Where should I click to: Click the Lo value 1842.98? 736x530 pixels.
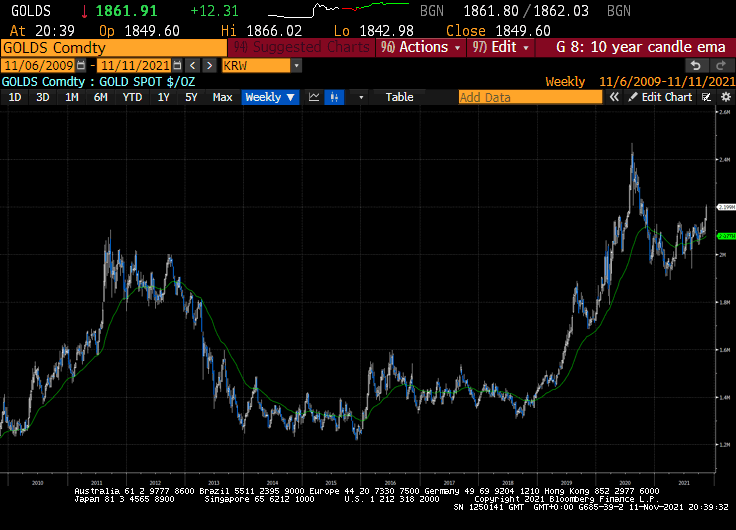tap(386, 31)
